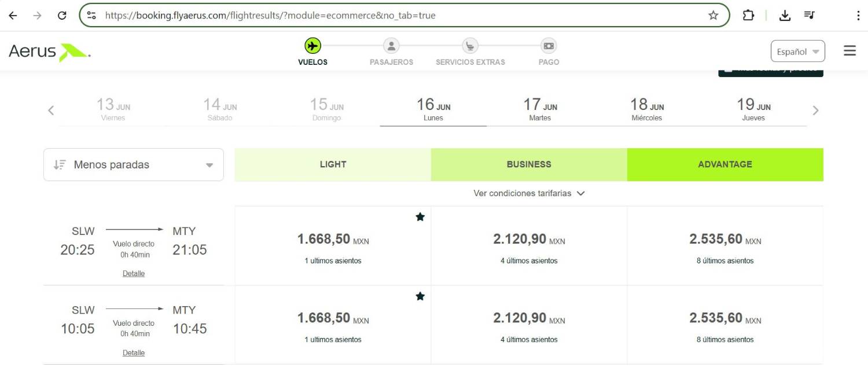Select the 17 Jun Martes date tab
This screenshot has height=375, width=868.
pos(540,109)
